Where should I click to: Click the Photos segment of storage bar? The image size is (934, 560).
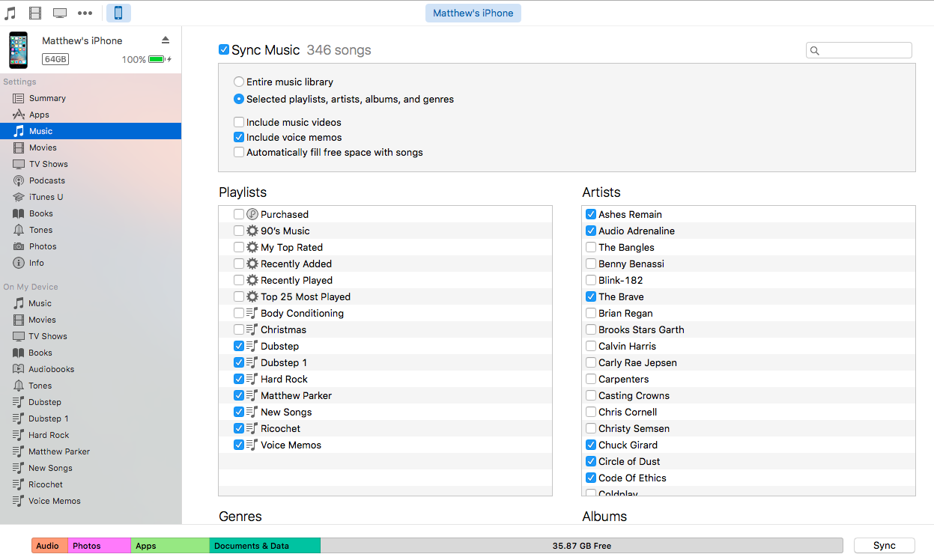100,546
